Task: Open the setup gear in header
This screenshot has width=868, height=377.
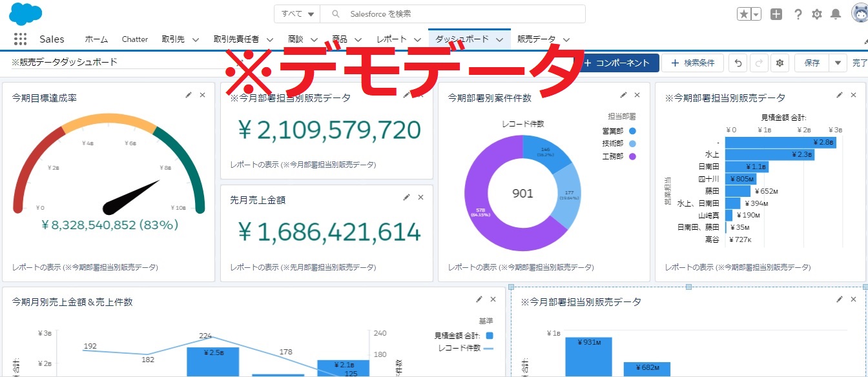Action: point(817,14)
